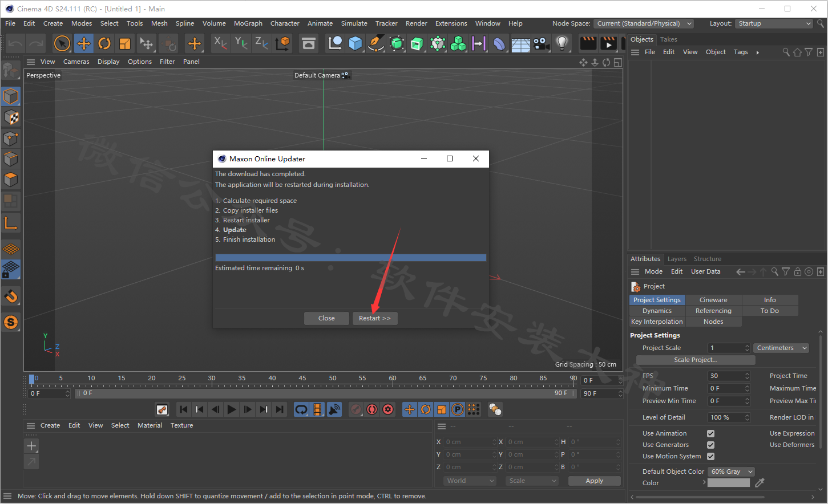Screen dimensions: 828x504
Task: Switch to Polygons mode
Action: pyautogui.click(x=11, y=180)
